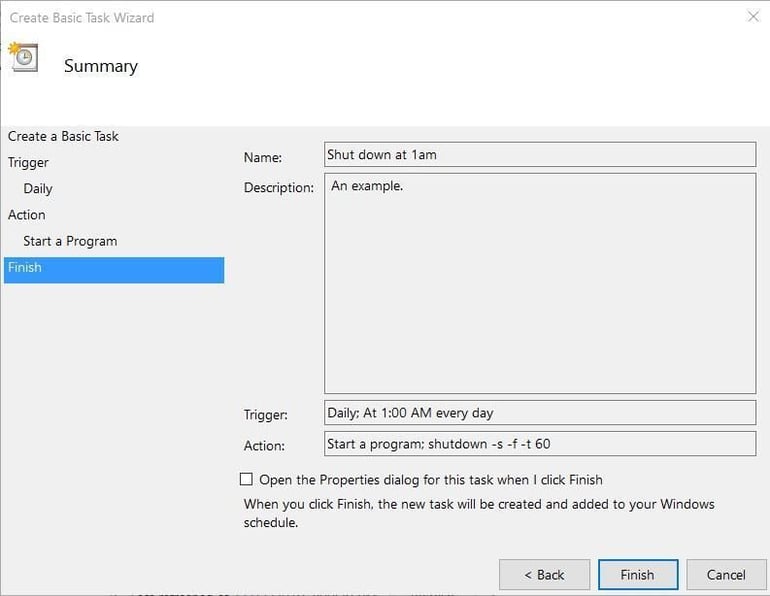This screenshot has width=770, height=596.
Task: Click the Description: label
Action: [278, 188]
